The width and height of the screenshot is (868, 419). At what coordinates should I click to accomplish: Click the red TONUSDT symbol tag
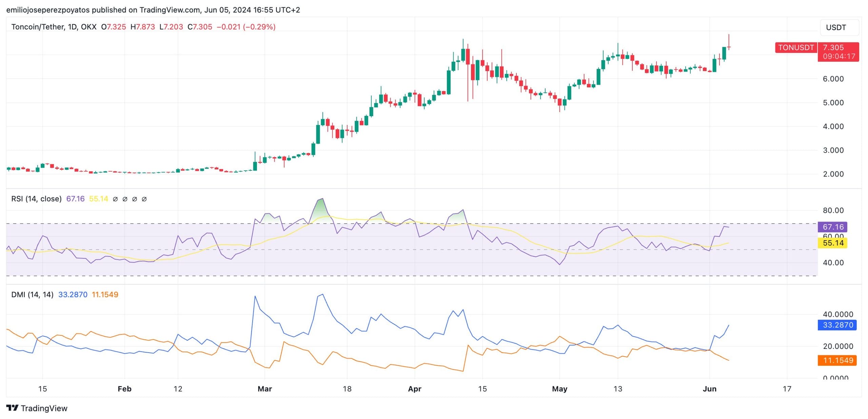(x=795, y=47)
